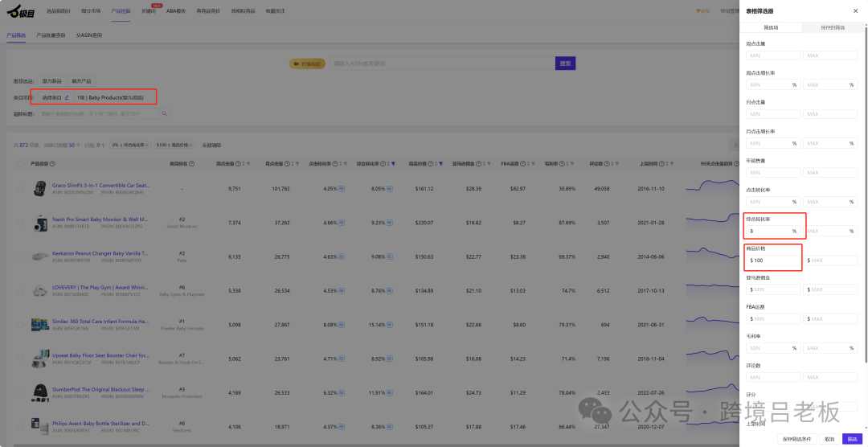Open the filter funnel on 上架时间 column
This screenshot has height=447, width=868.
click(672, 163)
